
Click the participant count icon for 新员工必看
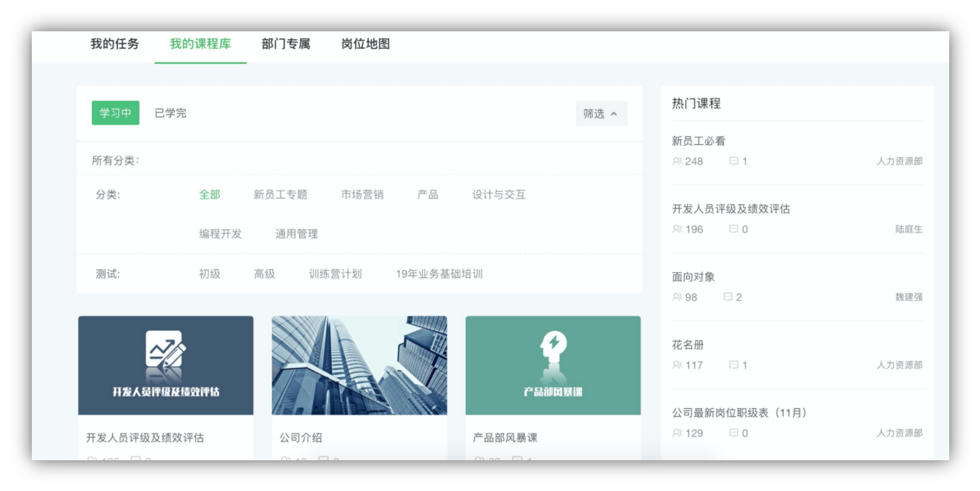pos(677,162)
